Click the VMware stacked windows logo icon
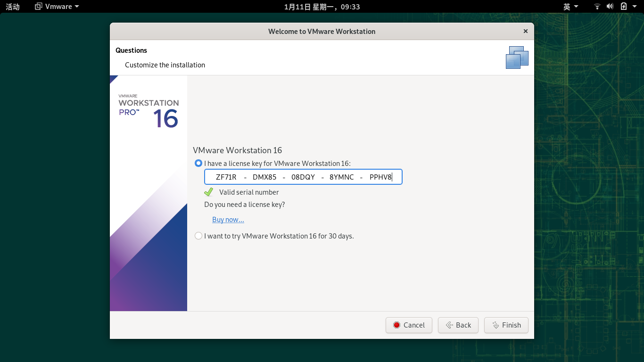Viewport: 644px width, 362px height. pos(517,58)
